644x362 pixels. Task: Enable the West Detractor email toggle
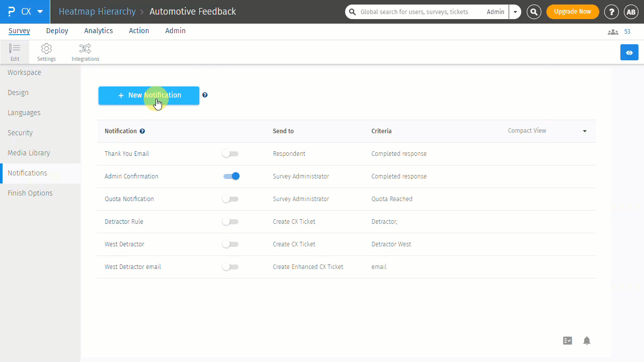[x=230, y=267]
